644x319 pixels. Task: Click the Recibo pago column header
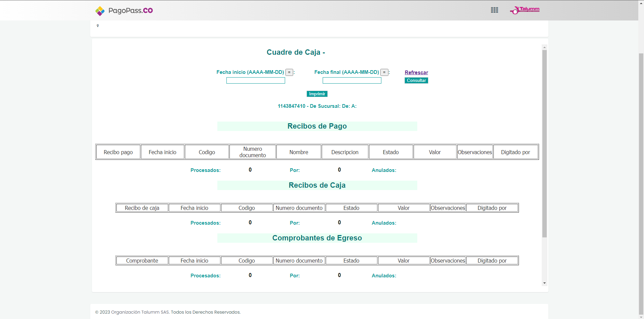click(118, 152)
